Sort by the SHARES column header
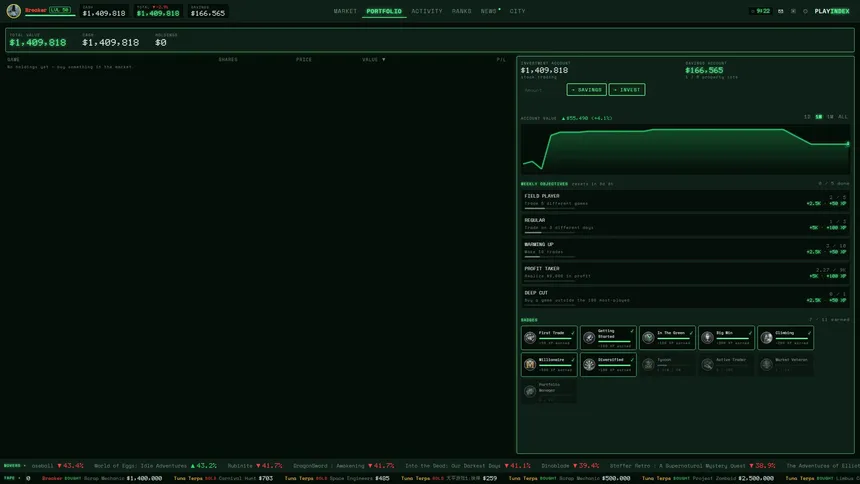This screenshot has width=860, height=484. tap(228, 59)
